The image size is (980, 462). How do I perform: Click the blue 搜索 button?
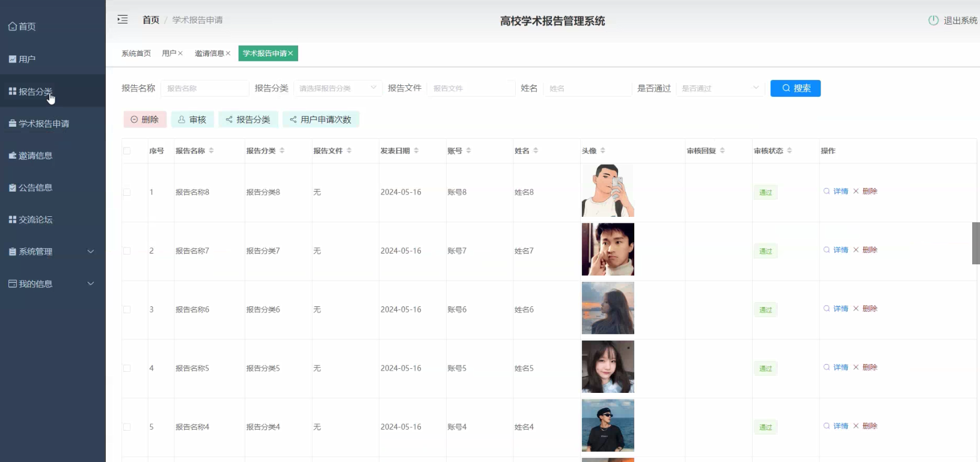(795, 88)
